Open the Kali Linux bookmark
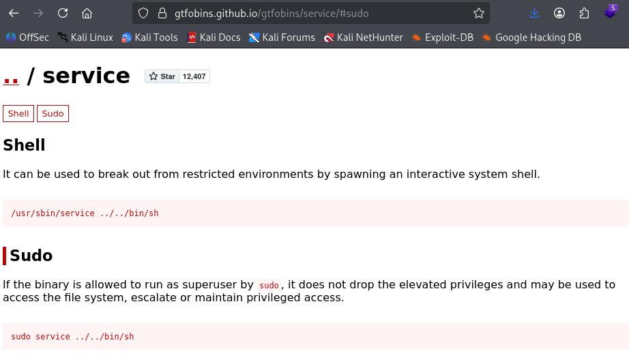Image resolution: width=629 pixels, height=364 pixels. (x=85, y=37)
